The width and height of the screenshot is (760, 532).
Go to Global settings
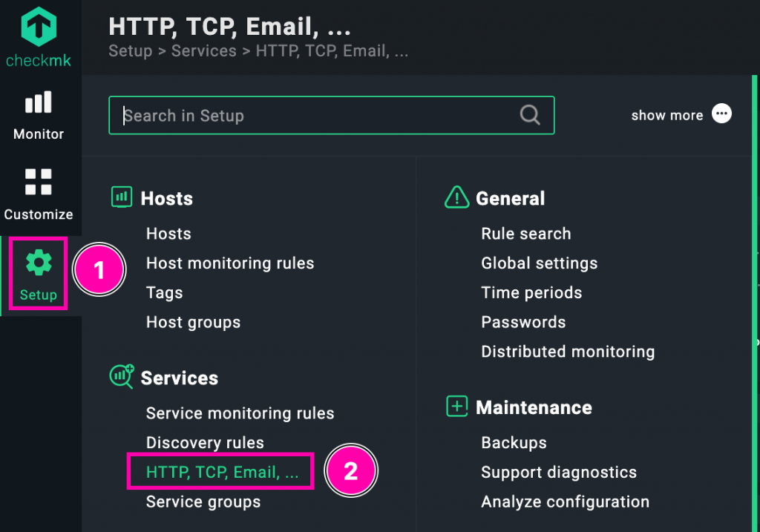tap(539, 263)
